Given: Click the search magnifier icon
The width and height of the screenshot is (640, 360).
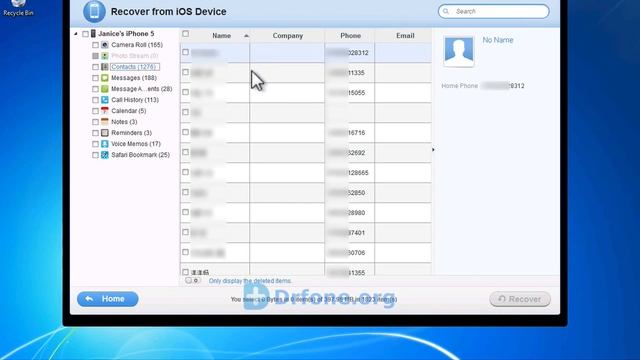Looking at the screenshot, I should [x=446, y=11].
